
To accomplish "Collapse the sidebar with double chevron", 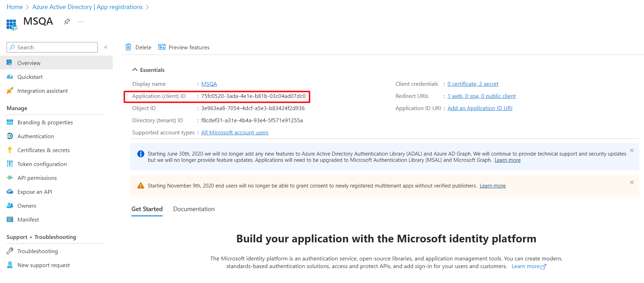I will click(x=106, y=47).
